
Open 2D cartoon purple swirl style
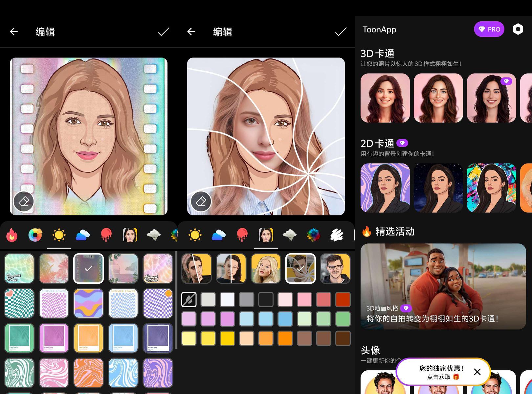385,188
